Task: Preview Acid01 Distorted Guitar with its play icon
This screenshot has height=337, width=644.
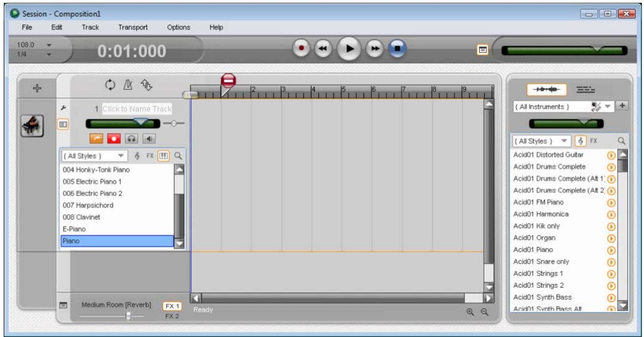Action: pyautogui.click(x=612, y=155)
